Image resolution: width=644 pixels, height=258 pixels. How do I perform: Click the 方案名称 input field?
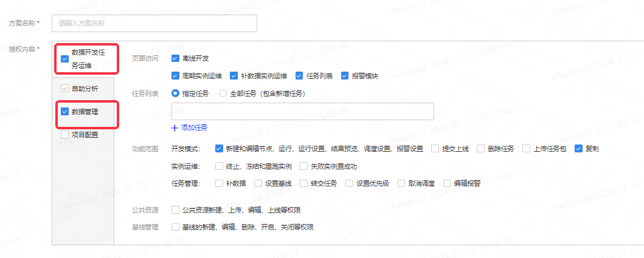tap(154, 24)
